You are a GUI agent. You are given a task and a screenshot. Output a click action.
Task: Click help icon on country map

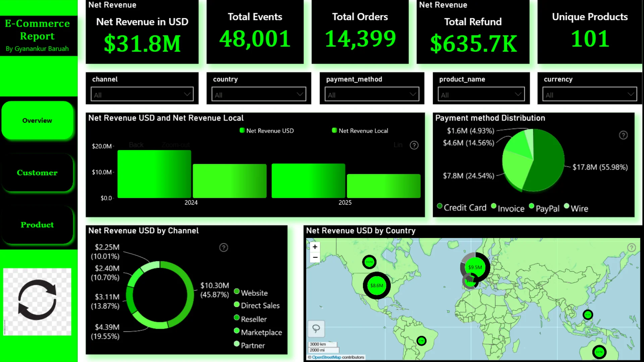click(631, 248)
